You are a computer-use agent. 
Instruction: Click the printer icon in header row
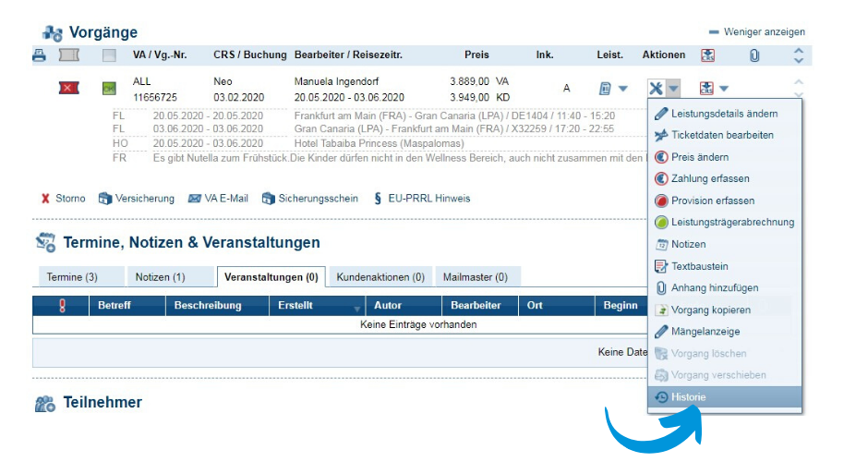(40, 56)
